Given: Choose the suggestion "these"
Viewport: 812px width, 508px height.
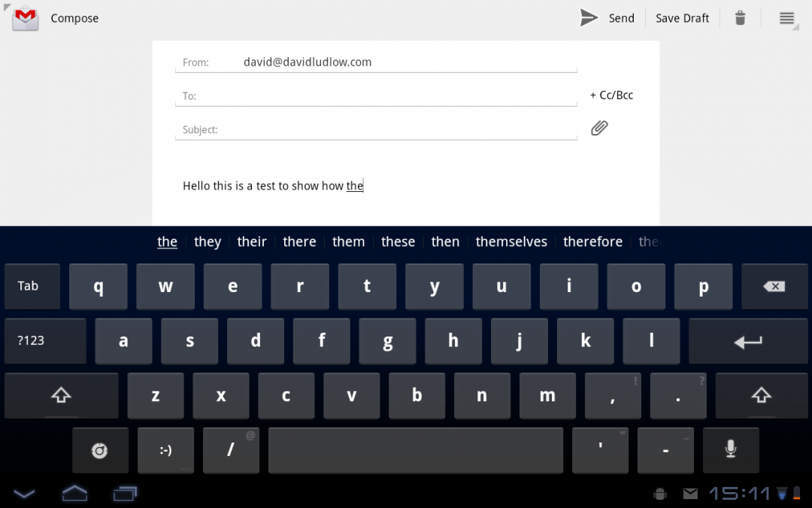Looking at the screenshot, I should 398,242.
